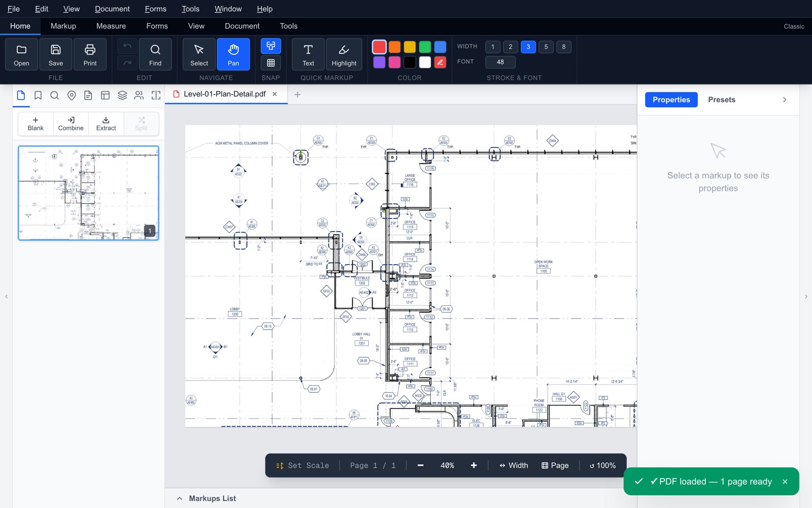Select the purple color swatch

[x=379, y=62]
